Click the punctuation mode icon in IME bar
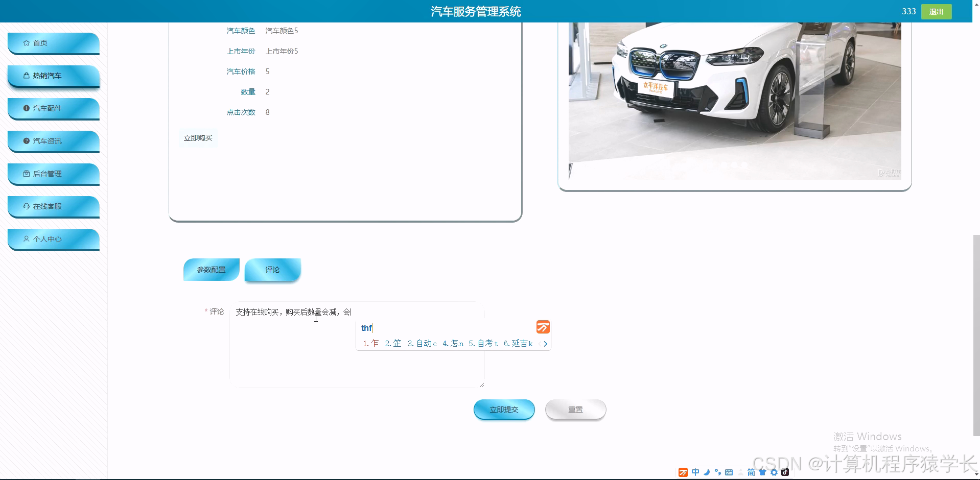980x480 pixels. click(x=718, y=472)
